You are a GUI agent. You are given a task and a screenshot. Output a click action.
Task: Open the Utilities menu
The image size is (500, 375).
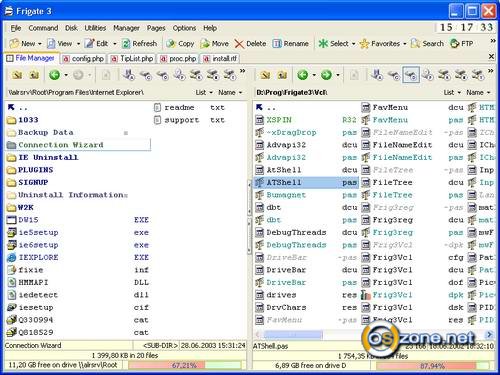click(95, 28)
